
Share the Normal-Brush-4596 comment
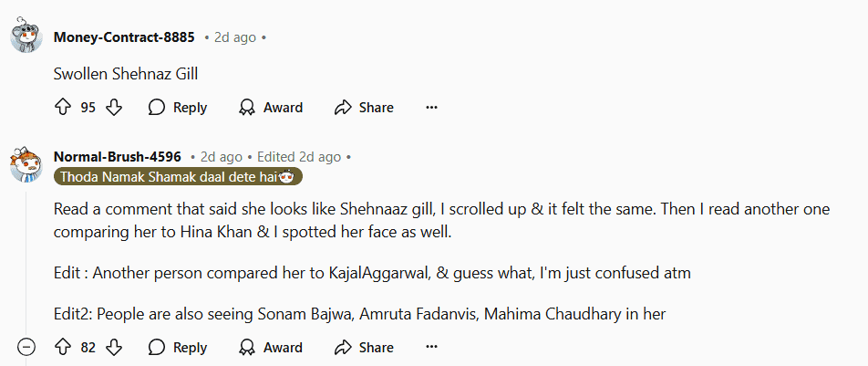click(x=364, y=348)
